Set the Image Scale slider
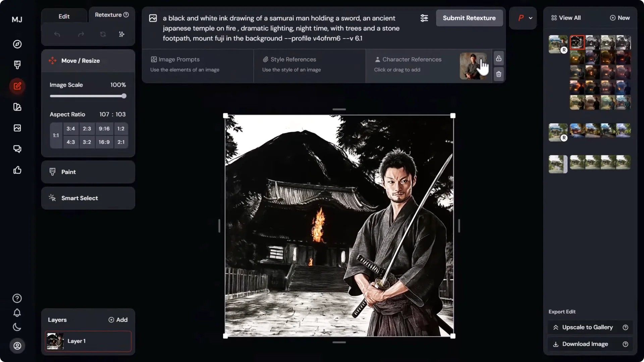The image size is (644, 362). [124, 96]
